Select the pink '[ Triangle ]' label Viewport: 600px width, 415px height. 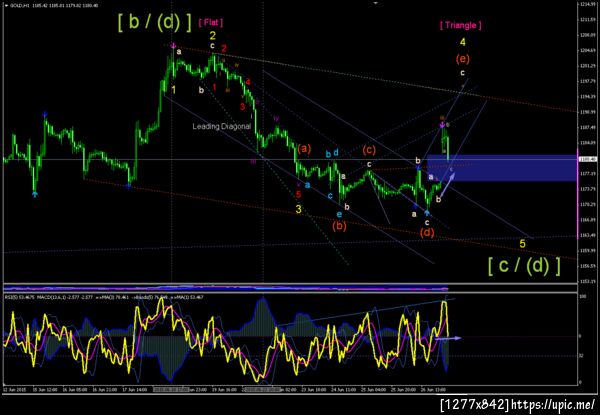460,26
